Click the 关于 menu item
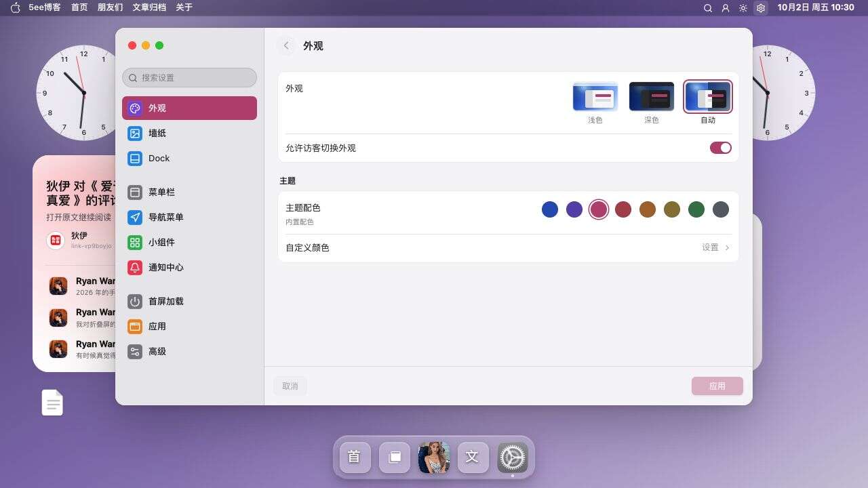The image size is (868, 488). point(184,7)
